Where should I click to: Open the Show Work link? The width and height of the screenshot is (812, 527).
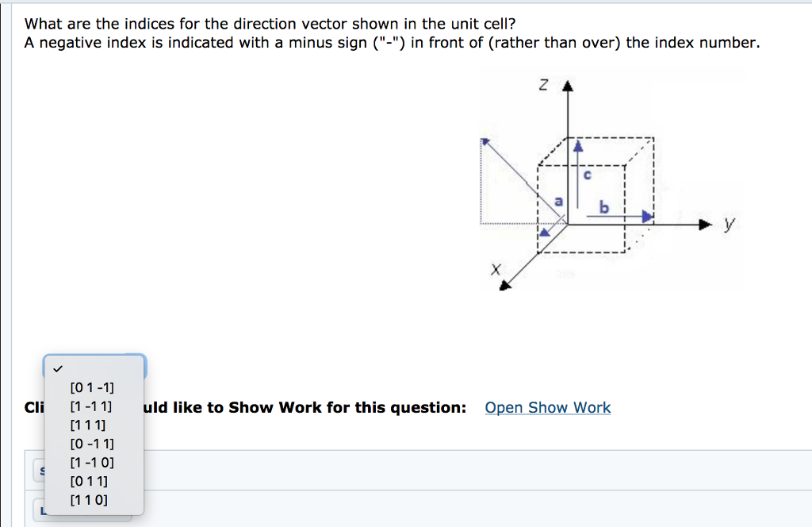pos(547,407)
